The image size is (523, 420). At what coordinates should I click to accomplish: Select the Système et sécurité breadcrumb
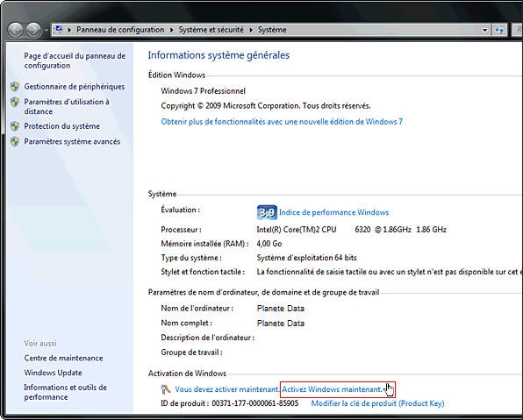click(x=211, y=30)
